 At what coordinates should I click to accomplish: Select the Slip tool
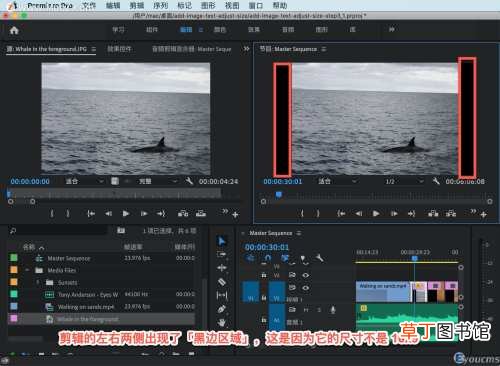tap(221, 295)
